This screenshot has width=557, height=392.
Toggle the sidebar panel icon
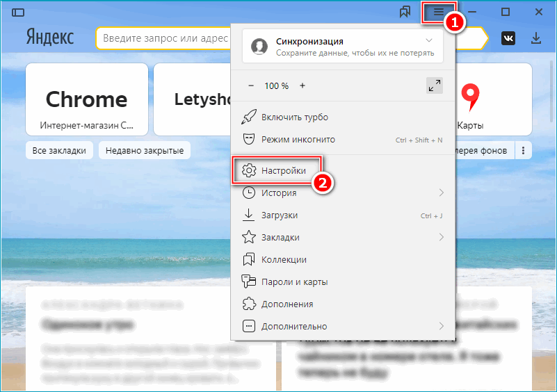coord(18,13)
